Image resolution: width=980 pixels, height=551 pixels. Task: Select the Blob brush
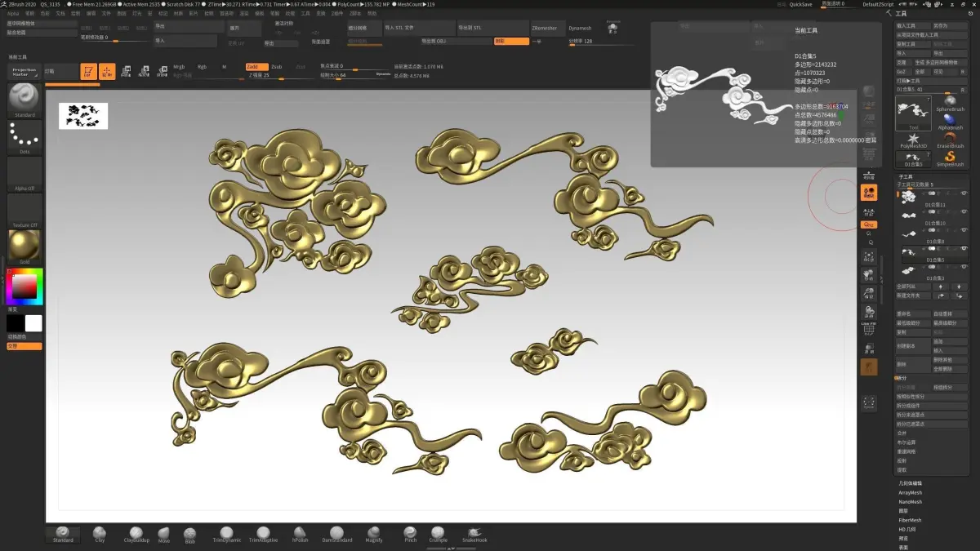189,535
